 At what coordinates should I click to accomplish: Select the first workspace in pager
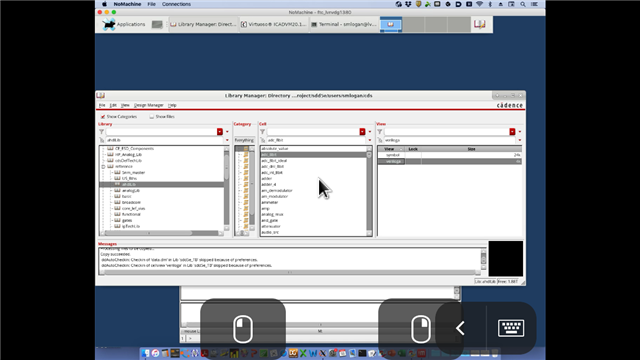391,24
